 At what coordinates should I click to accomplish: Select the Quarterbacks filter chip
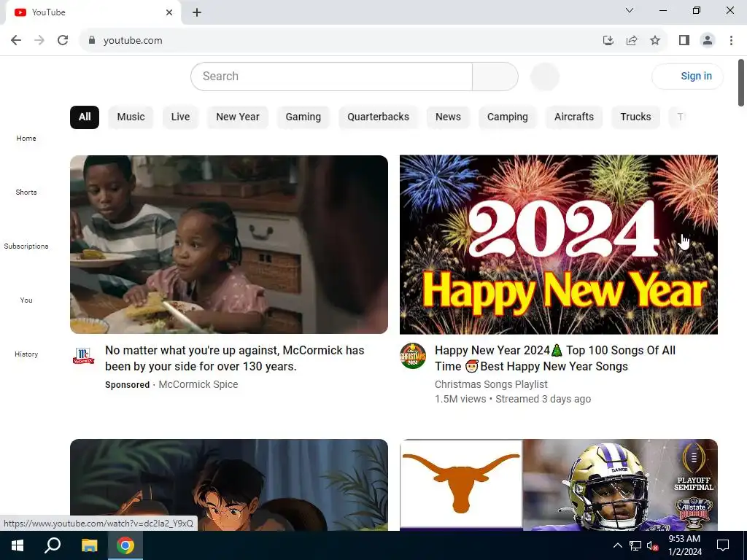[x=378, y=117]
